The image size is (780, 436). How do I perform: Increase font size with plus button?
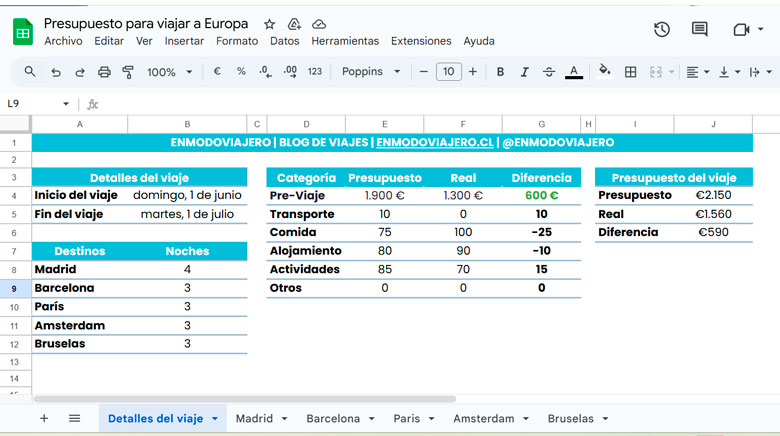coord(473,72)
